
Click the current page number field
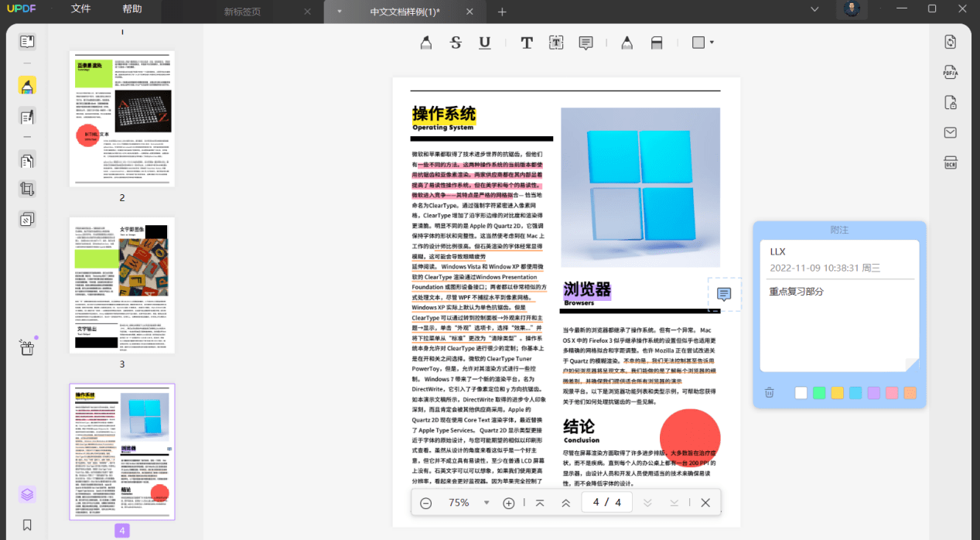[x=607, y=502]
